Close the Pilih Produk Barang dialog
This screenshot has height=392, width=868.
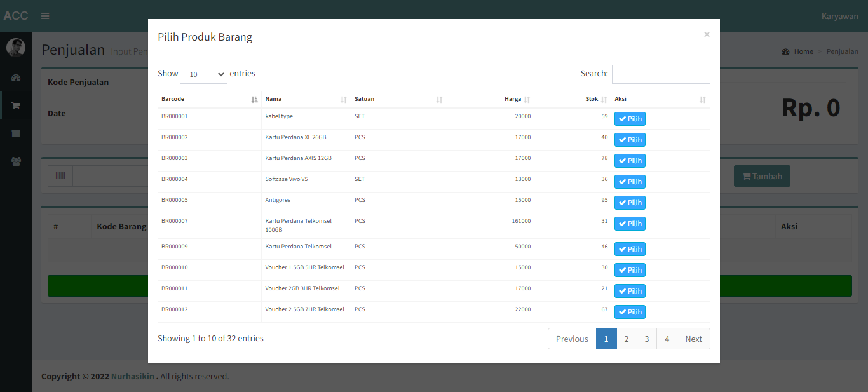(x=707, y=34)
